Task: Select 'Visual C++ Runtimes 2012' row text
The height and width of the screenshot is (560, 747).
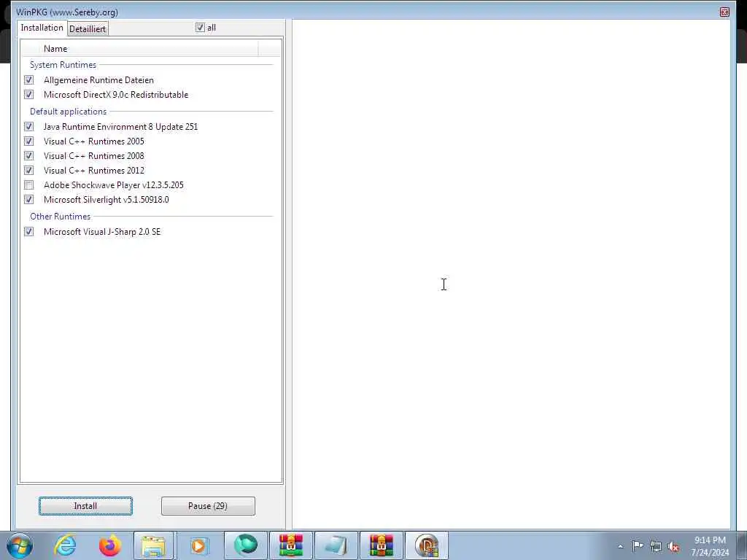Action: [94, 171]
